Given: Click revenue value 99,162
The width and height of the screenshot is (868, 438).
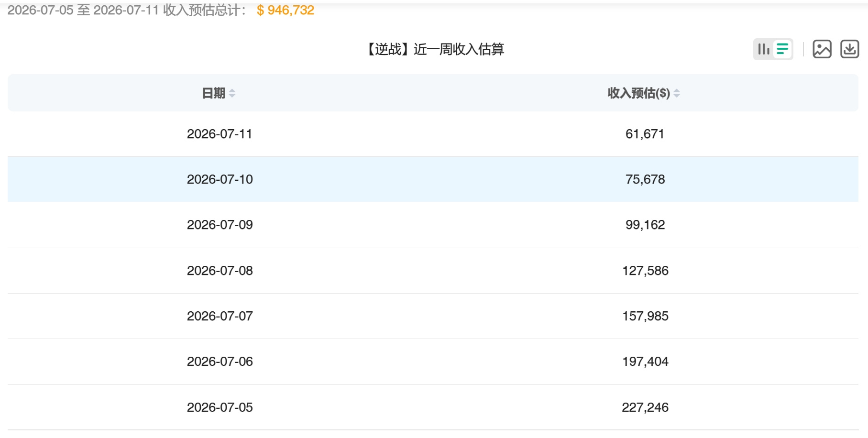Looking at the screenshot, I should (645, 225).
